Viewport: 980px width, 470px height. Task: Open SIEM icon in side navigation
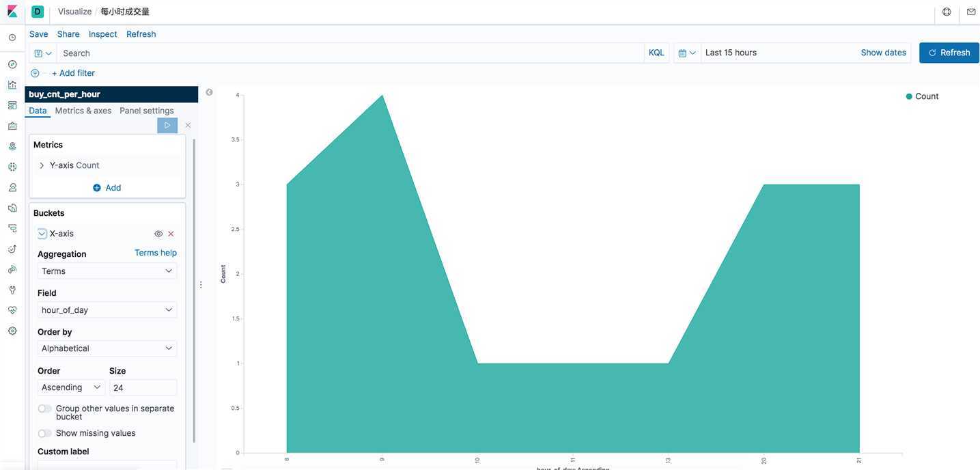(x=12, y=269)
